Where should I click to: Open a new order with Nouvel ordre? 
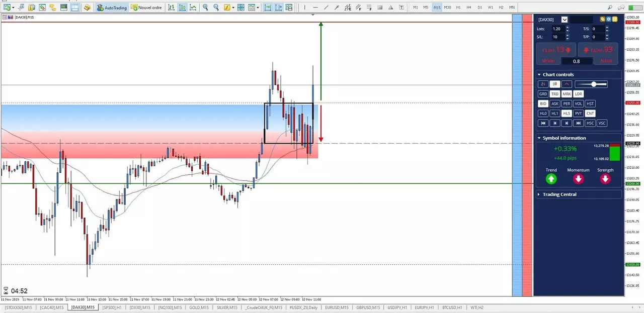(x=146, y=8)
